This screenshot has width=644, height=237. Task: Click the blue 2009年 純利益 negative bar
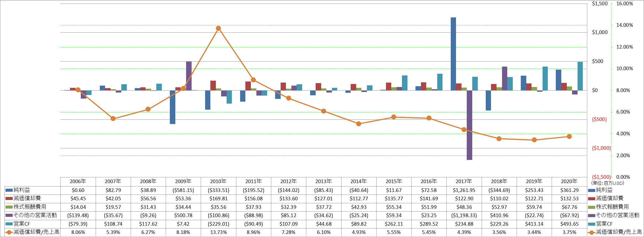173,107
